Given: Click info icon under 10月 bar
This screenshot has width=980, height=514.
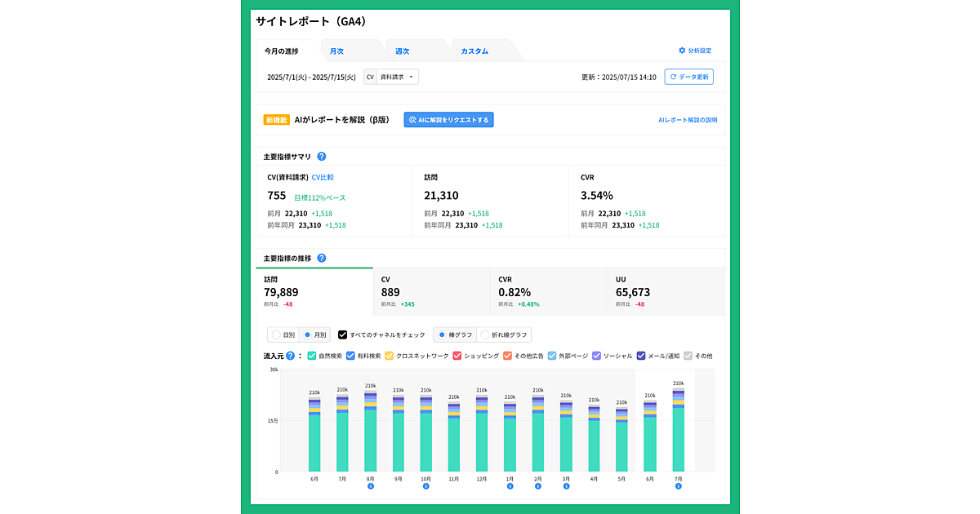Looking at the screenshot, I should 425,486.
